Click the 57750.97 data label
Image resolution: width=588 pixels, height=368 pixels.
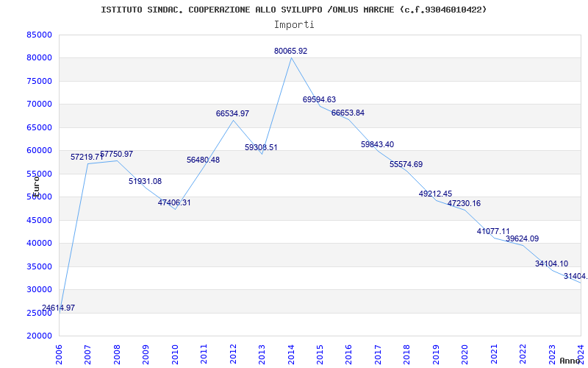coord(116,154)
